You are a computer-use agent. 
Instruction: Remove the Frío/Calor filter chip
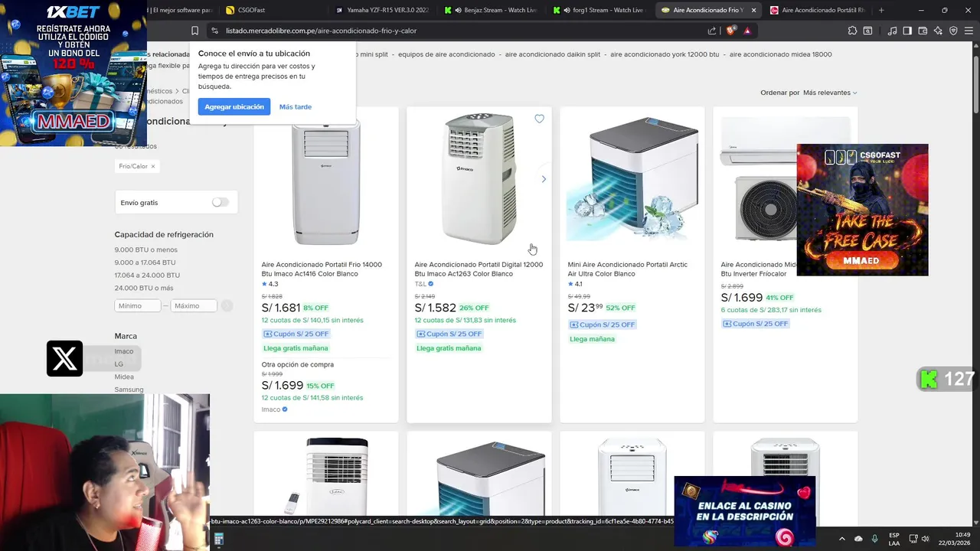click(x=152, y=166)
